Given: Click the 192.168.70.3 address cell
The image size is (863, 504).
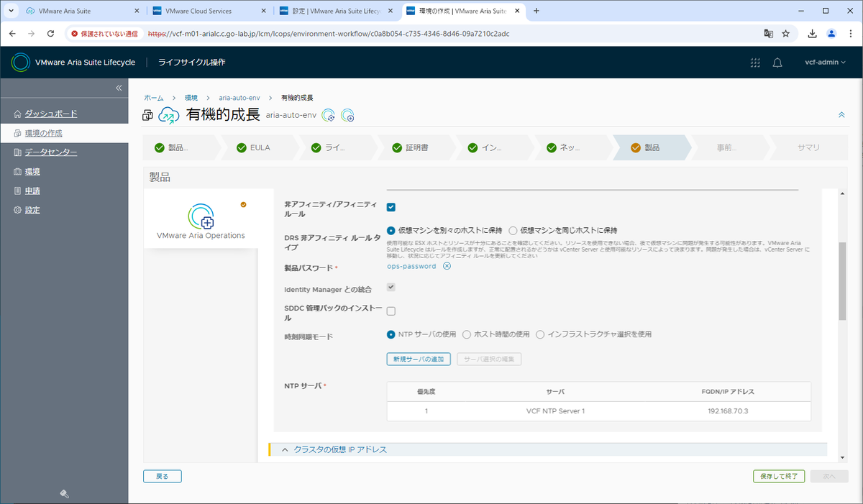Looking at the screenshot, I should pyautogui.click(x=727, y=411).
